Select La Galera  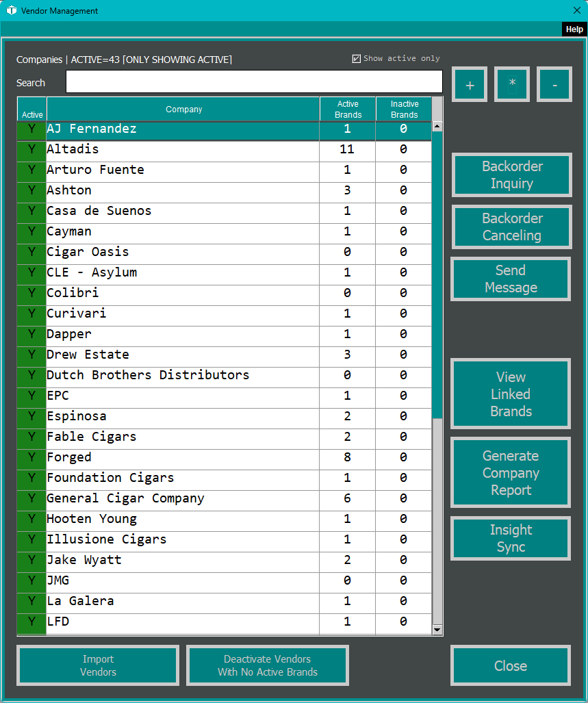(224, 603)
